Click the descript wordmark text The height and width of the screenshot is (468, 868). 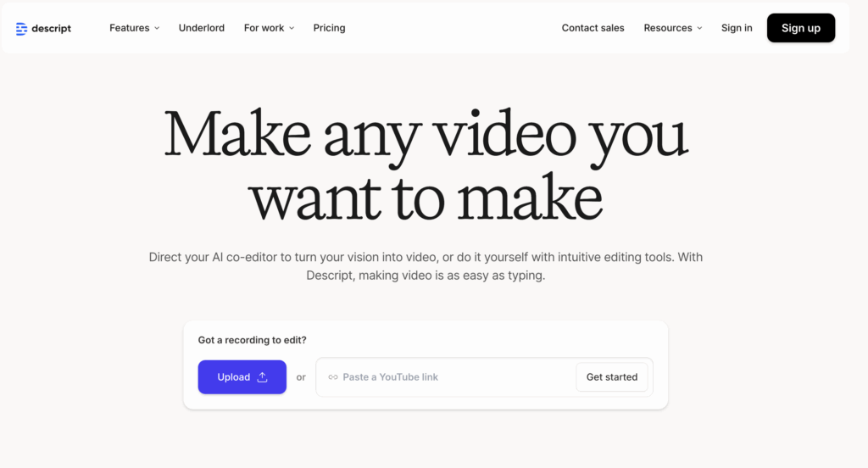coord(52,29)
